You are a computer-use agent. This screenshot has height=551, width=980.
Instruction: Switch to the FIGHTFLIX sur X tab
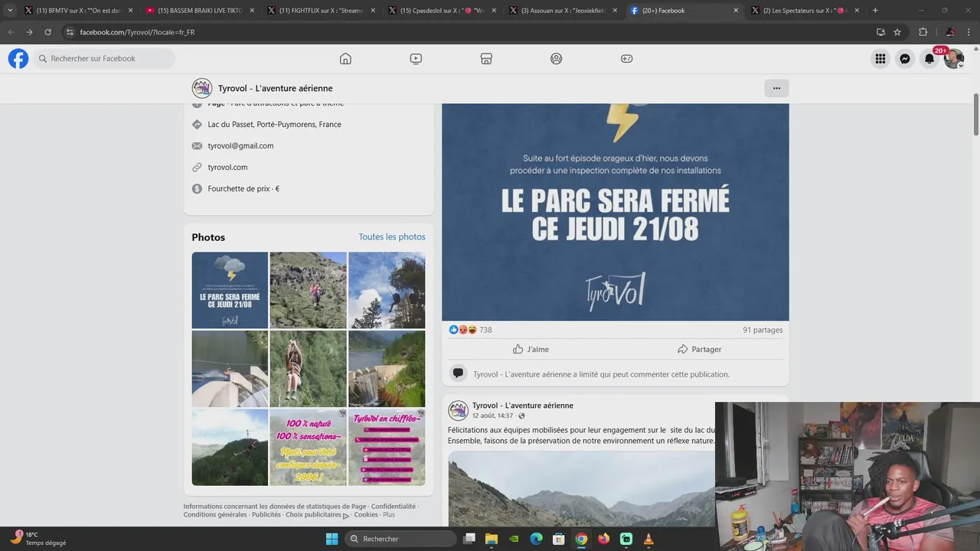pos(321,11)
